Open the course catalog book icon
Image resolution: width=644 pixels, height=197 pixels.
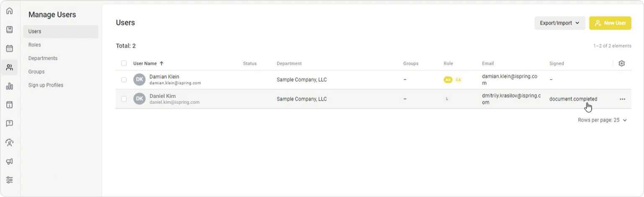(x=9, y=30)
